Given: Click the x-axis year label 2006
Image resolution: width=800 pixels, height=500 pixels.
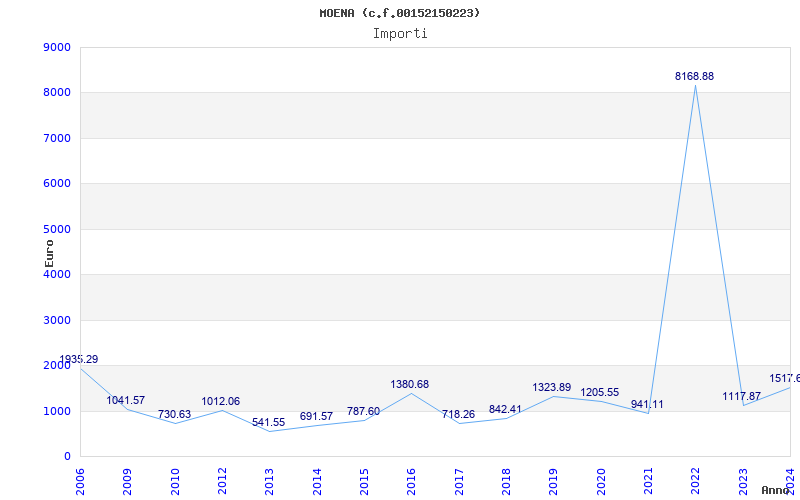Looking at the screenshot, I should (80, 482).
